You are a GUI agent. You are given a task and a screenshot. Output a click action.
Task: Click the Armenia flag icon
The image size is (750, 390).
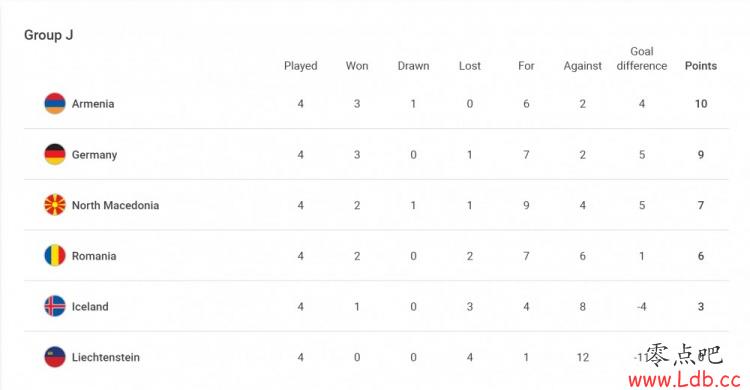click(55, 103)
